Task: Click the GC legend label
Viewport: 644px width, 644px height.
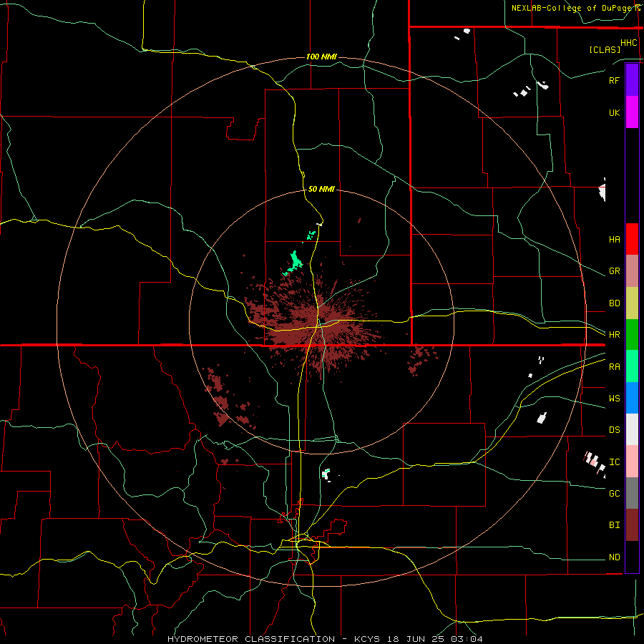Action: point(614,493)
